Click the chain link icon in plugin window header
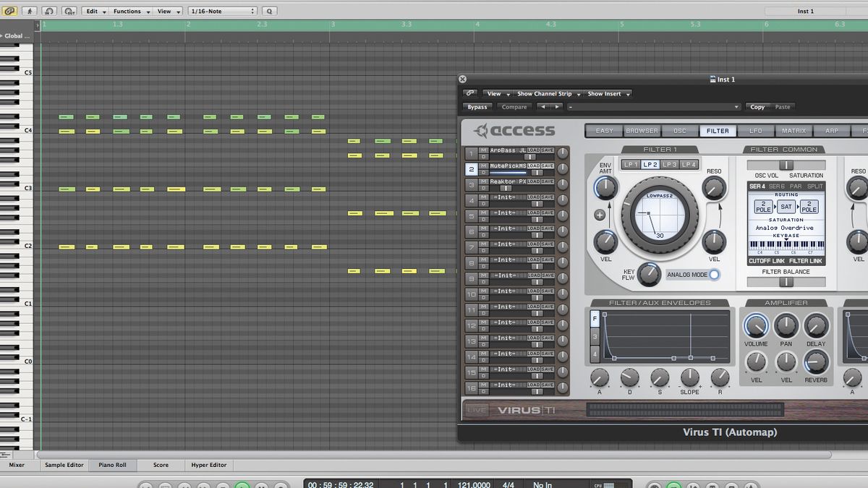868x488 pixels. [x=469, y=93]
